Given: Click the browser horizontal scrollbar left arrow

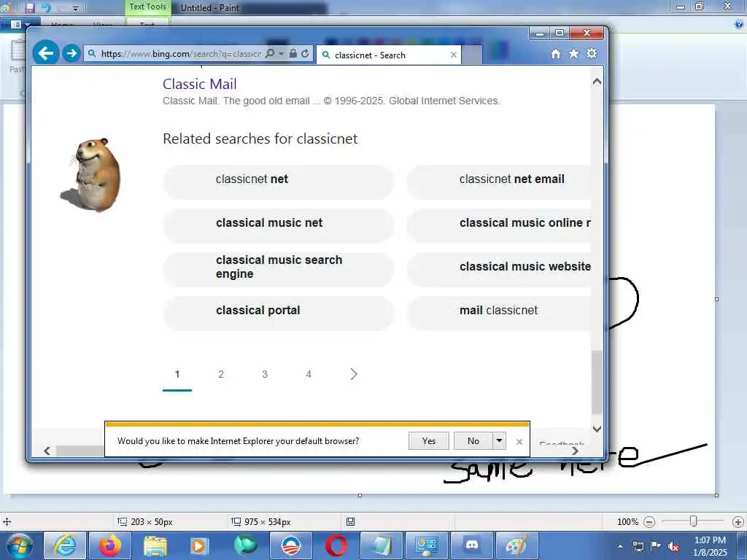Looking at the screenshot, I should [x=47, y=451].
